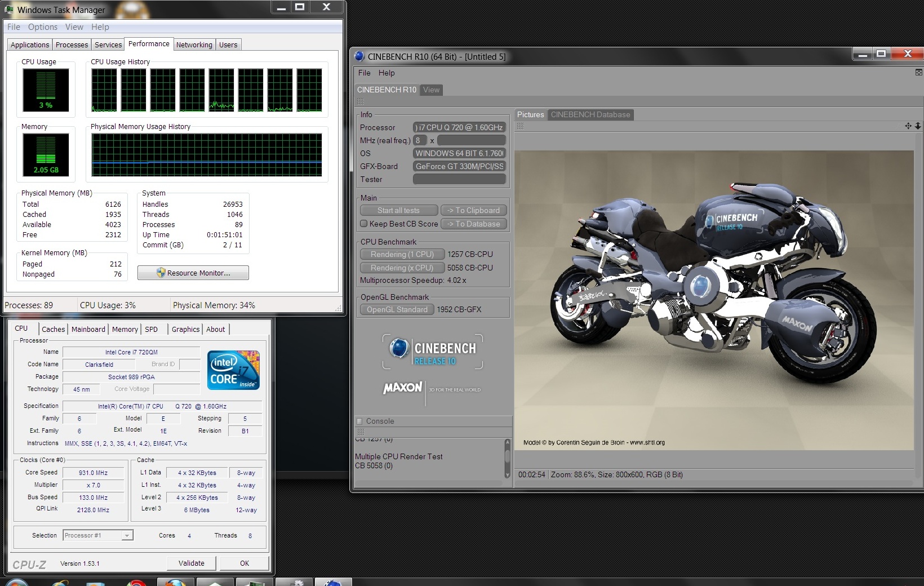Viewport: 924px width, 586px height.
Task: Click Start all tests button
Action: (399, 210)
